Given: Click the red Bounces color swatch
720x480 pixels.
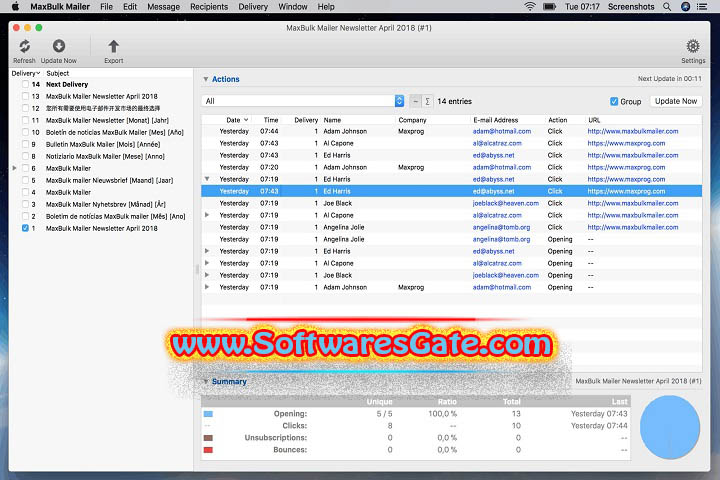Looking at the screenshot, I should [x=208, y=450].
